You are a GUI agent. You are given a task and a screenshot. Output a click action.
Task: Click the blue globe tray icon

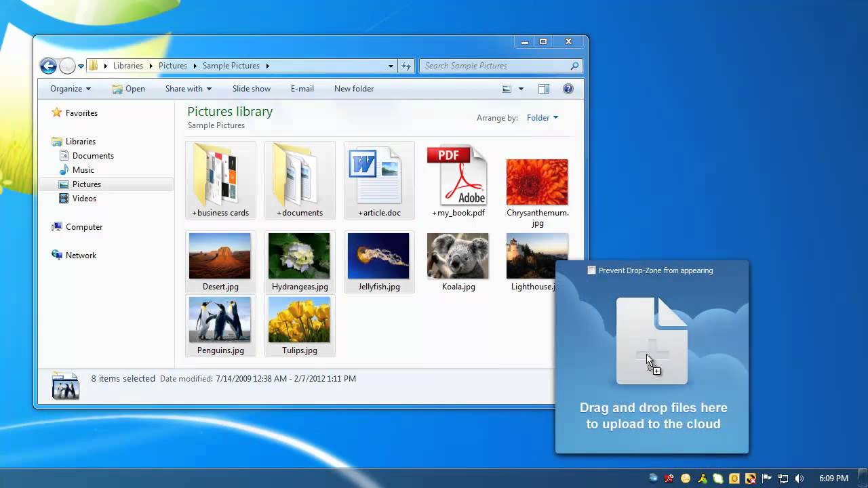click(x=653, y=478)
